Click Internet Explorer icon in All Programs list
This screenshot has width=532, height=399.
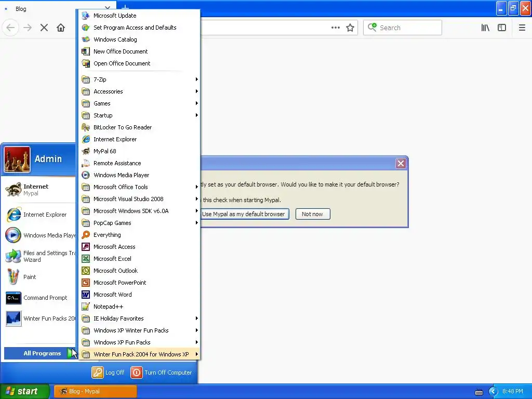[86, 139]
